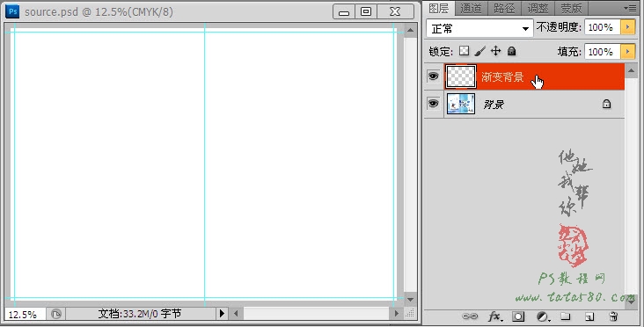Click the 12.5% zoom field

tap(25, 315)
